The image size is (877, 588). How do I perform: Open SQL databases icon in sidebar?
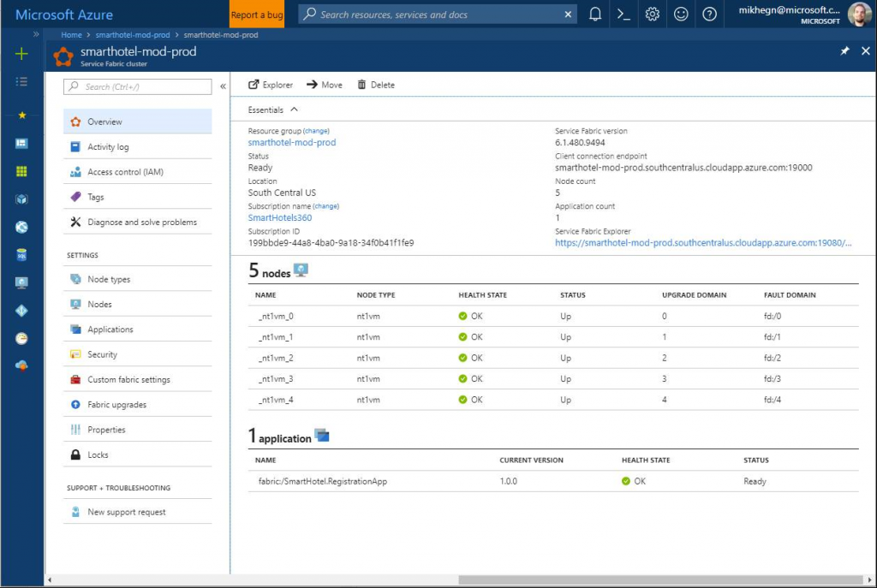point(21,255)
